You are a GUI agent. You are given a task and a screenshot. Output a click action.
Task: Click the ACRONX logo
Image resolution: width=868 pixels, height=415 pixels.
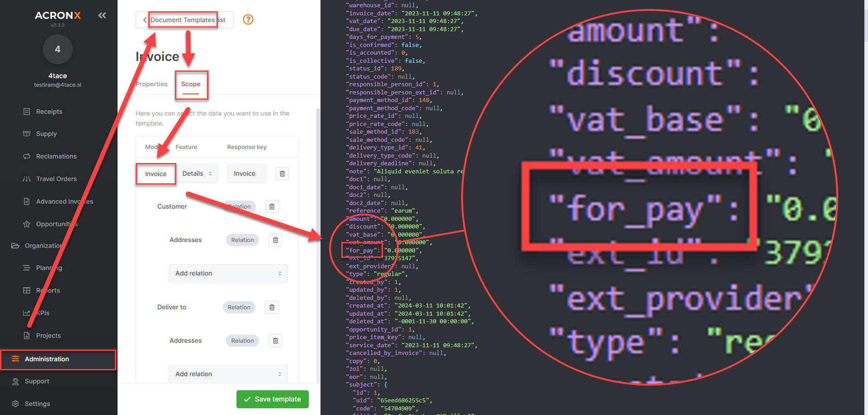[58, 15]
